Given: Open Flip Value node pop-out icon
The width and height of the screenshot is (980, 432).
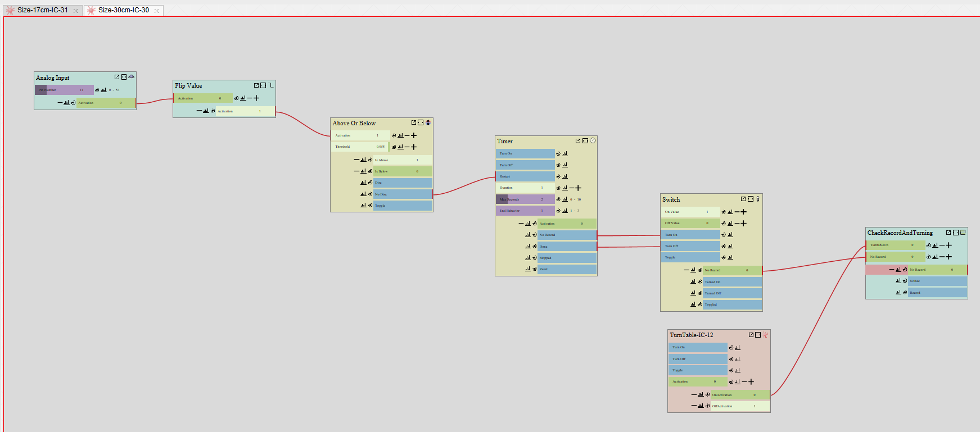Looking at the screenshot, I should [x=256, y=85].
